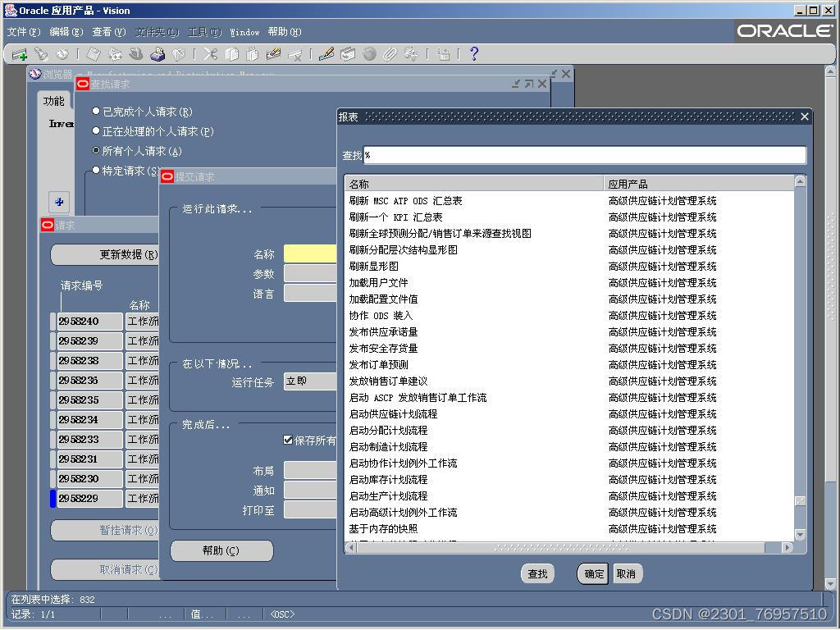Click the report list horizontal scroll right arrow
Screen dimensions: 840x630
tap(787, 547)
